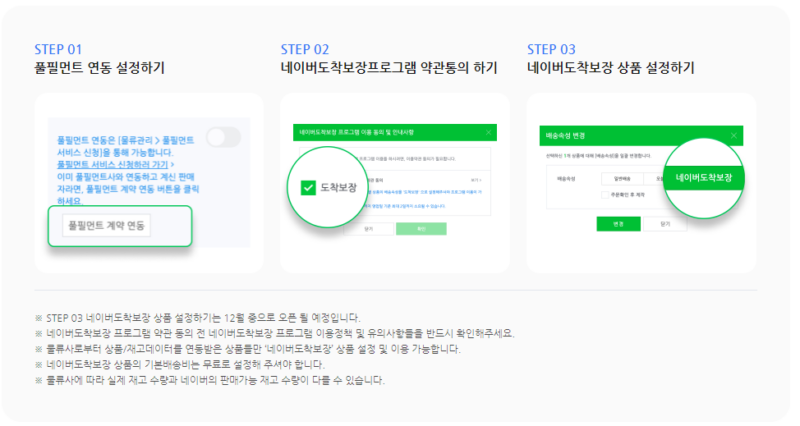This screenshot has width=800, height=426.
Task: Open the 풀필먼트 서비스 신청하러 가기 link
Action: click(115, 162)
